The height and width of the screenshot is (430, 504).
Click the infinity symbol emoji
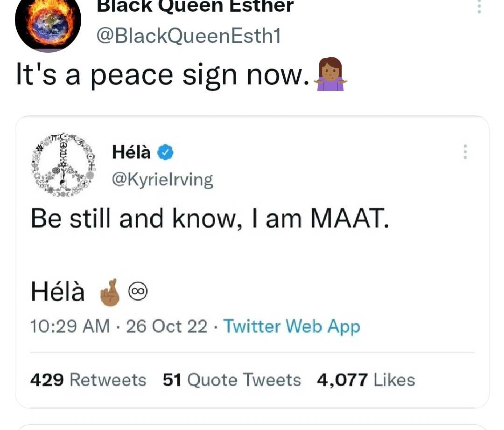138,291
